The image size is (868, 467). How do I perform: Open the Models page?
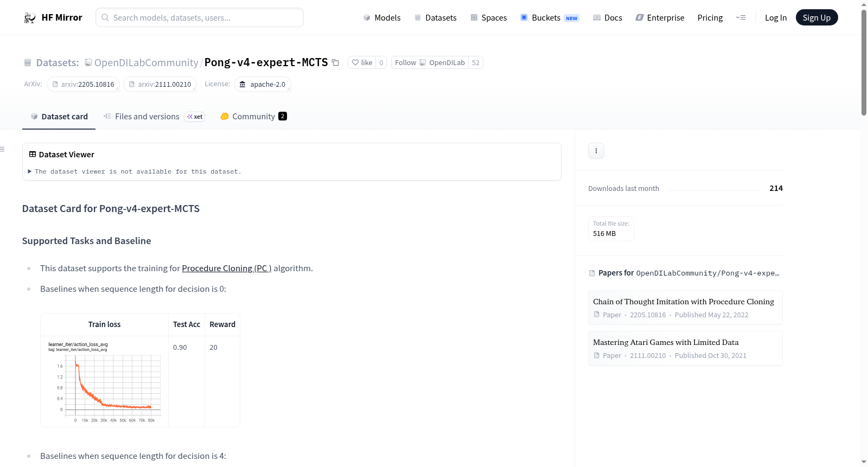pos(382,18)
